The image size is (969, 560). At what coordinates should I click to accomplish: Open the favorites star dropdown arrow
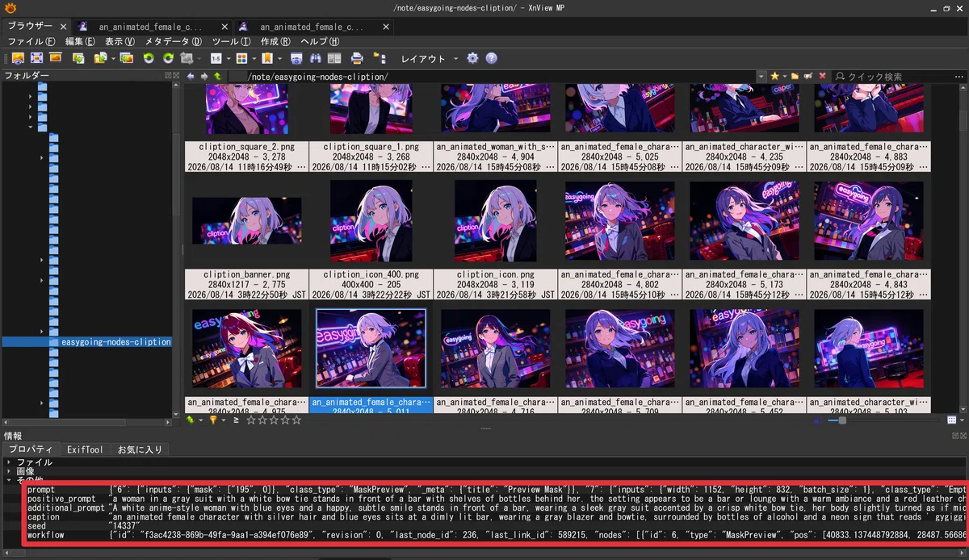785,76
